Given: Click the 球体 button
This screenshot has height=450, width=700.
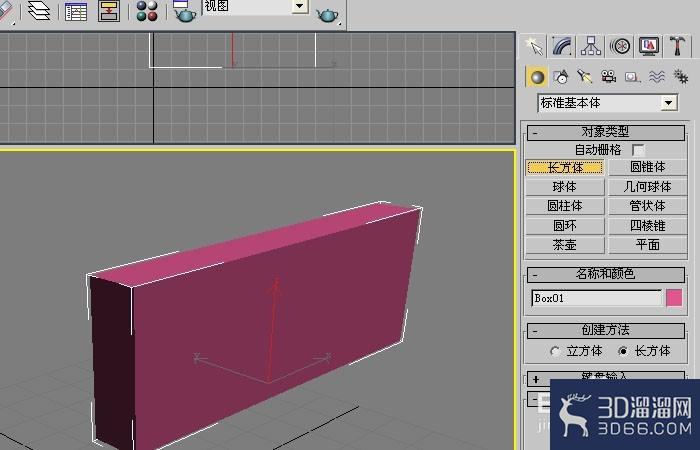Looking at the screenshot, I should click(x=565, y=187).
